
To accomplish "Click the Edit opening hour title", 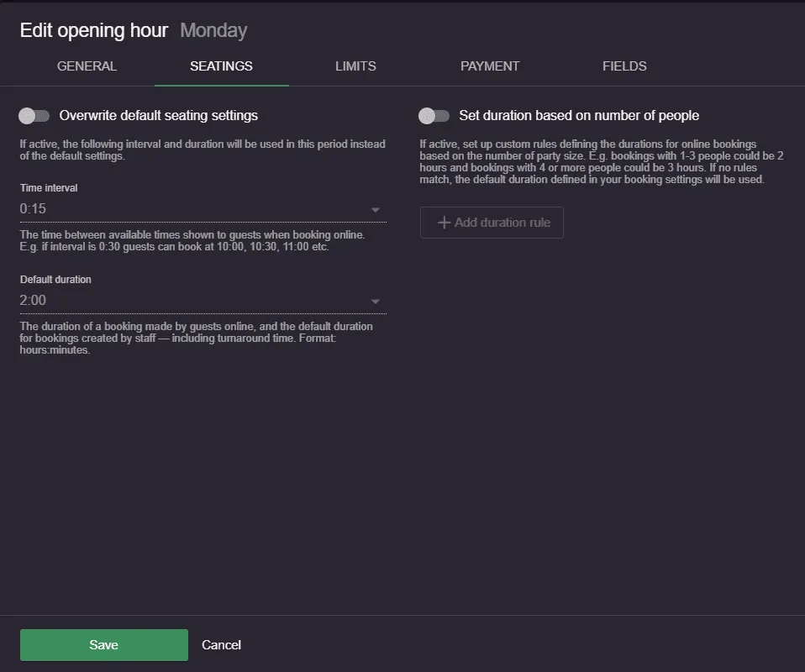I will point(94,30).
